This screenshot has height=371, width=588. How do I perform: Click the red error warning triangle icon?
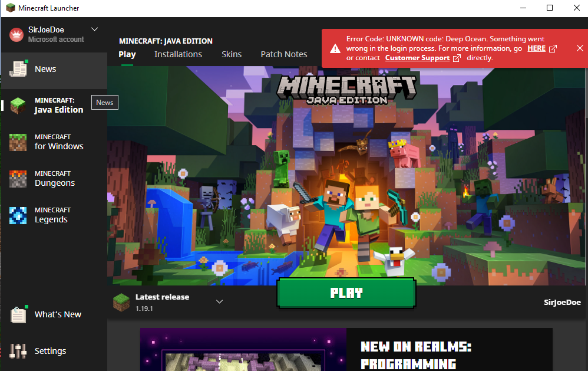(335, 48)
